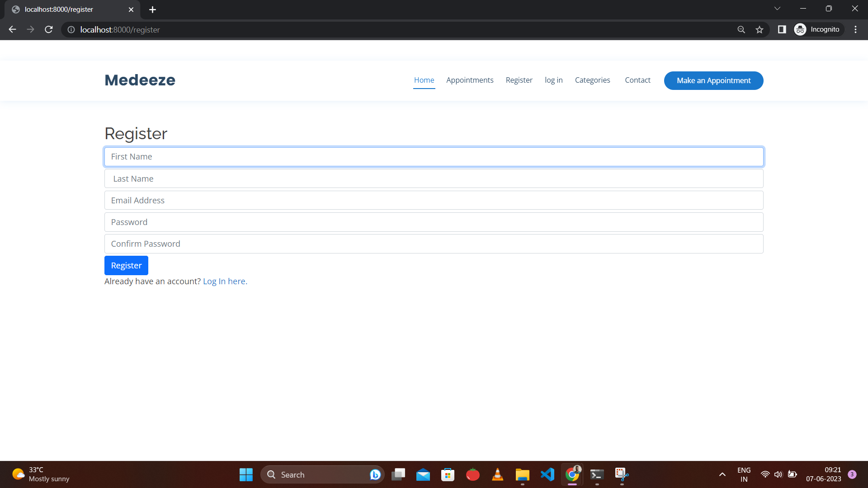Click the Confirm Password field
This screenshot has height=488, width=868.
click(x=434, y=244)
